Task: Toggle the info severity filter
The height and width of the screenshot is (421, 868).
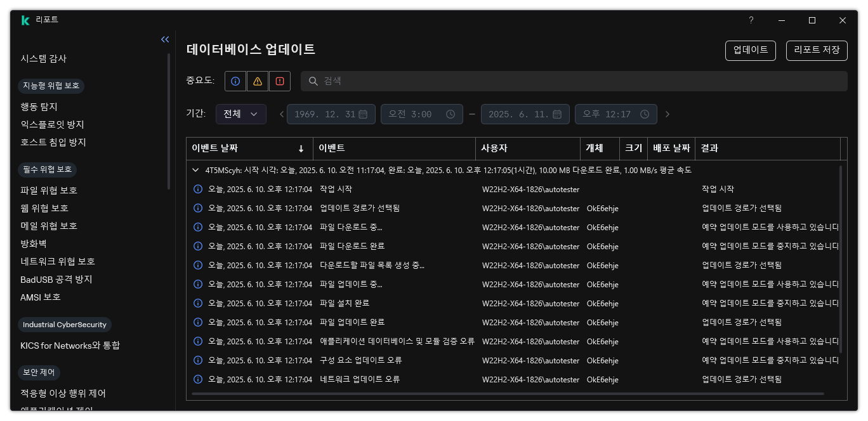Action: tap(235, 81)
